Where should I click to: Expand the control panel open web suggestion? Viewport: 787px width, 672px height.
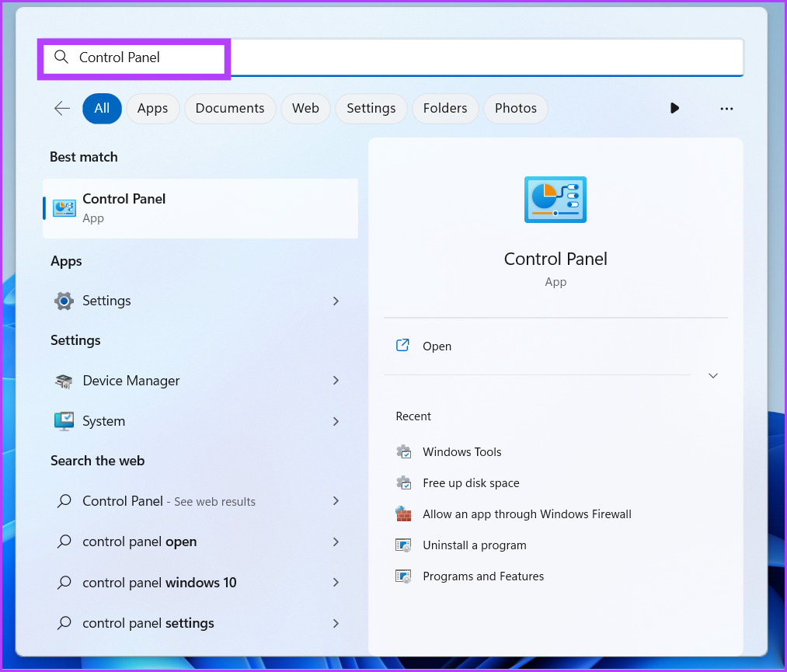tap(336, 541)
